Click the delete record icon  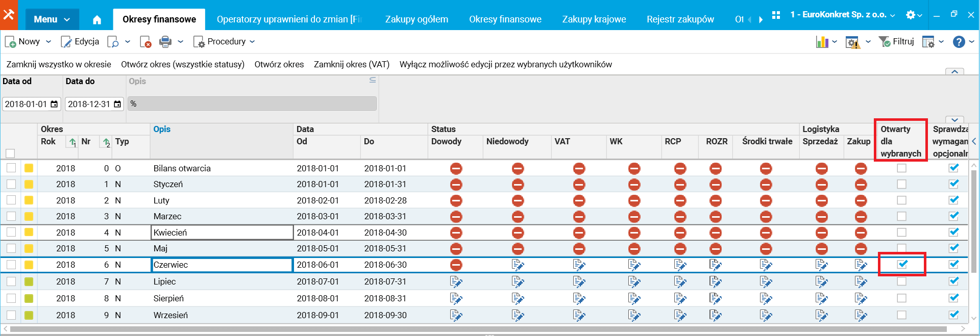pyautogui.click(x=145, y=42)
